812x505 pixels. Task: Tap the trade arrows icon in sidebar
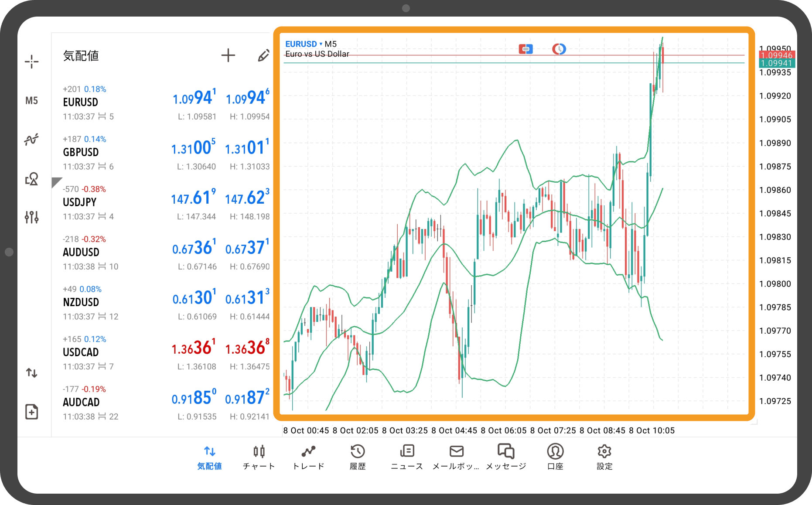point(31,373)
